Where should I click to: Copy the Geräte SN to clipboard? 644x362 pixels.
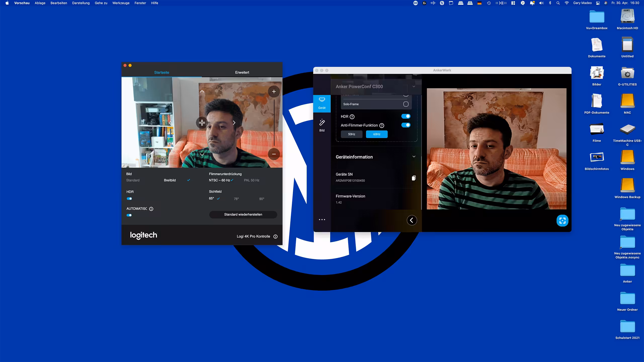(x=414, y=178)
